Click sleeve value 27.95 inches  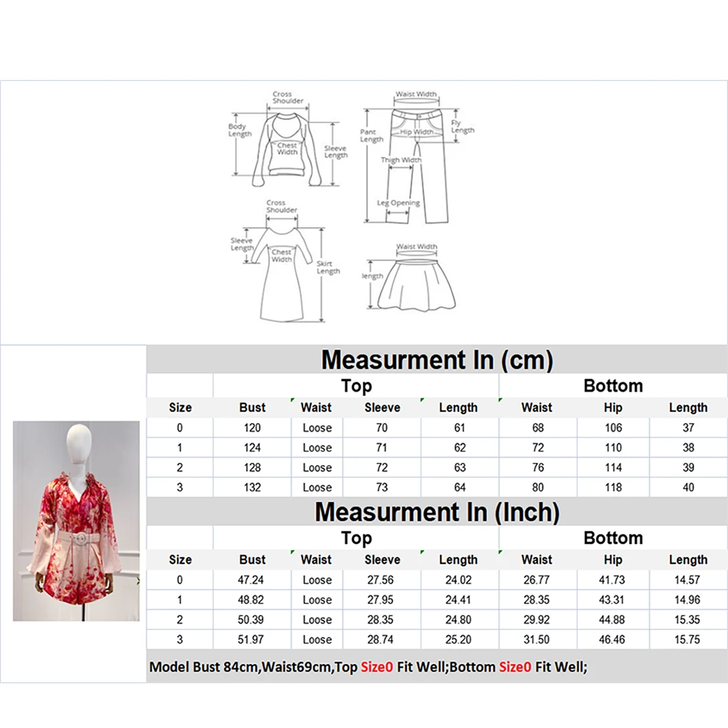[380, 600]
